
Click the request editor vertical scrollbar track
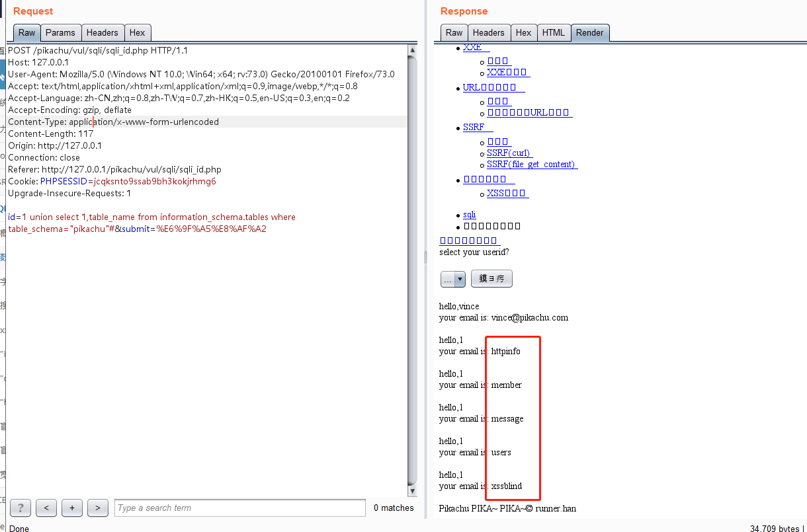pyautogui.click(x=413, y=270)
